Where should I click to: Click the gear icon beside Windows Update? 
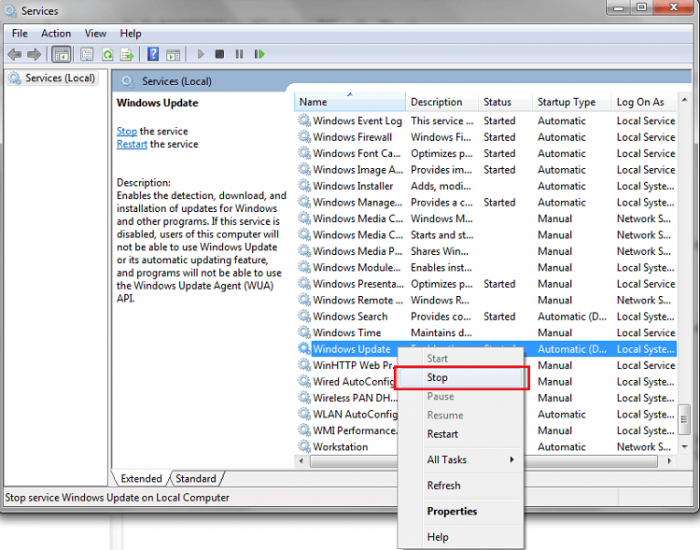[x=304, y=348]
